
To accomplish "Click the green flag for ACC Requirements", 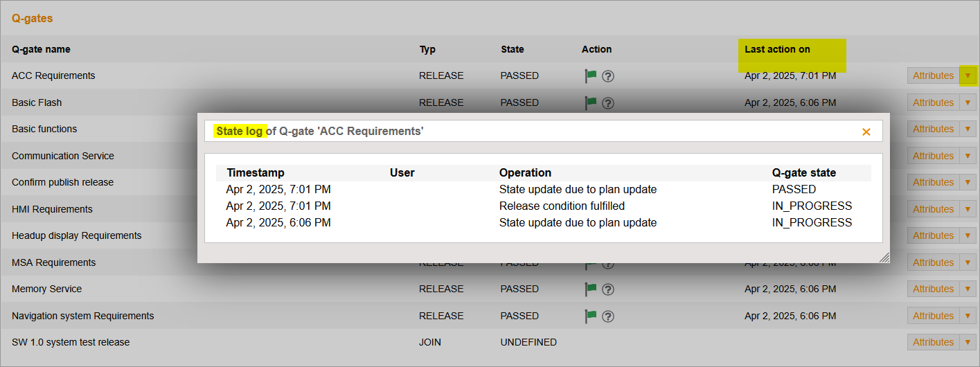I will tap(591, 75).
